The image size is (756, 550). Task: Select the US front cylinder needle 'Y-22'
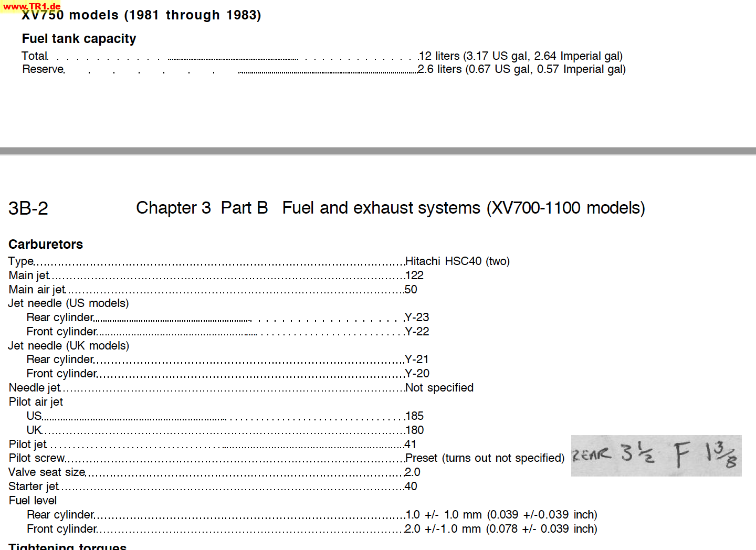[x=417, y=332]
